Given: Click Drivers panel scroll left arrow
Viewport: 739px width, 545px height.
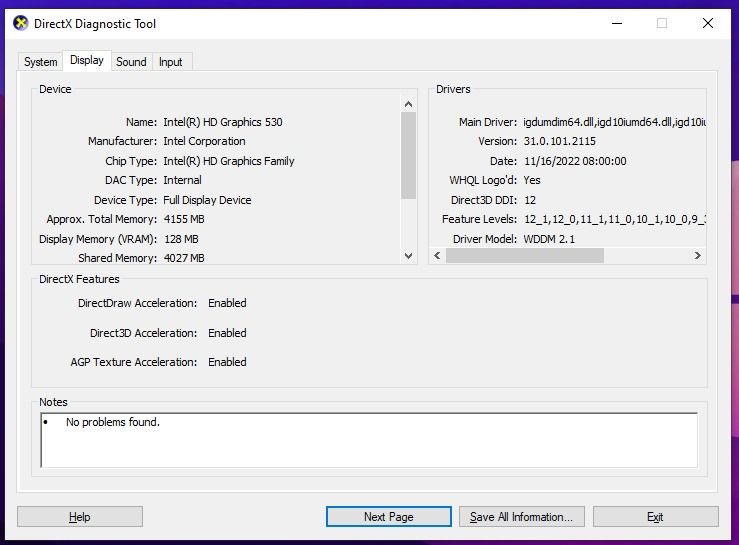Looking at the screenshot, I should [438, 256].
